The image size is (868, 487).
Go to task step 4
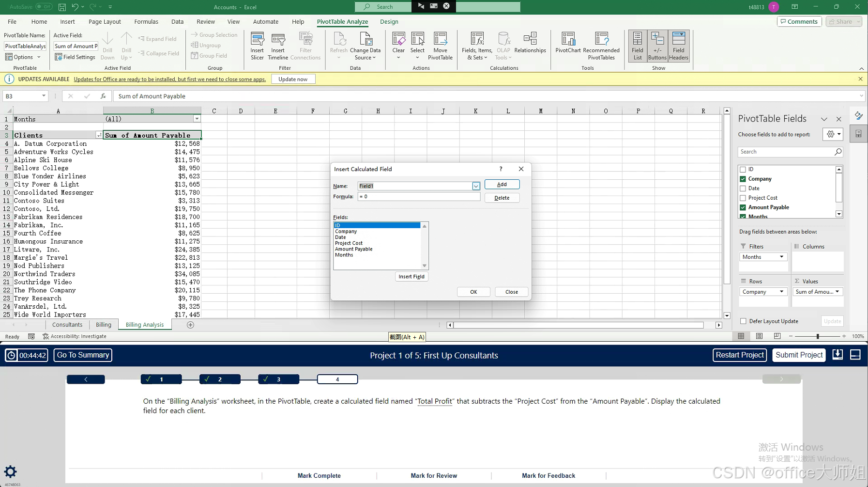337,379
